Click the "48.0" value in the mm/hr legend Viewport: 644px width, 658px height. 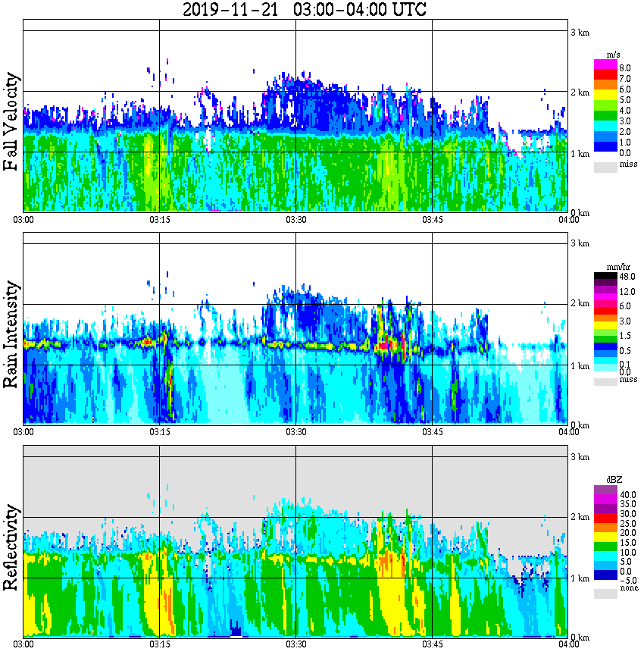click(x=627, y=277)
